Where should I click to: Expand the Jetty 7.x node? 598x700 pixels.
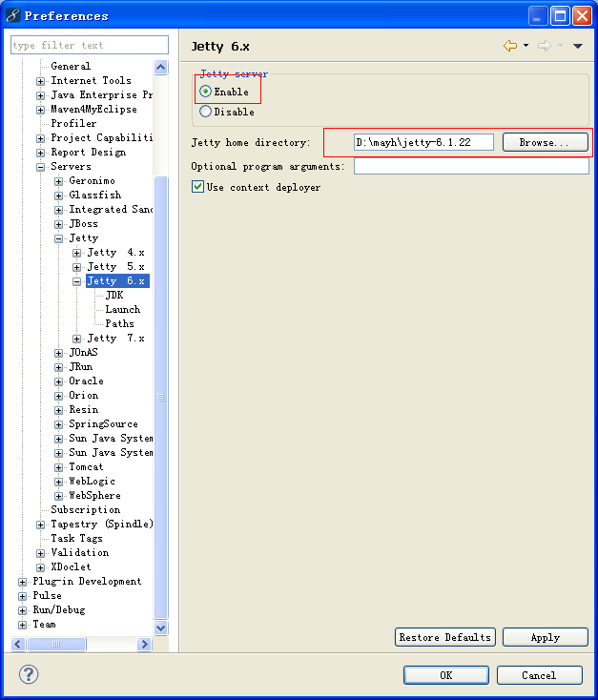(x=77, y=339)
